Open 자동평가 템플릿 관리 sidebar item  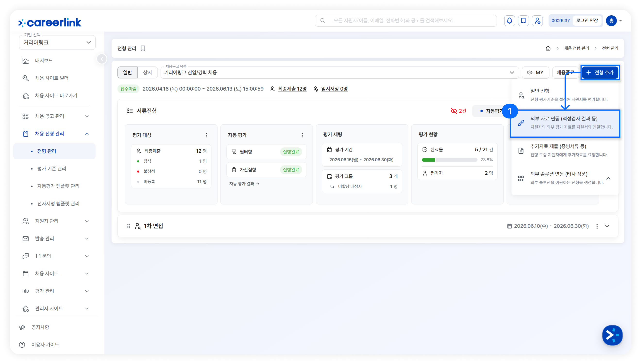[x=58, y=186]
